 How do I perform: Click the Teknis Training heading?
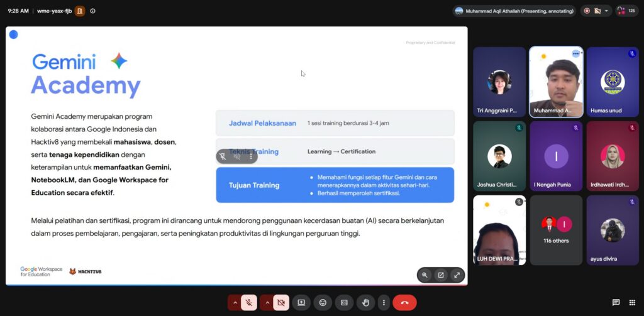[x=254, y=151]
